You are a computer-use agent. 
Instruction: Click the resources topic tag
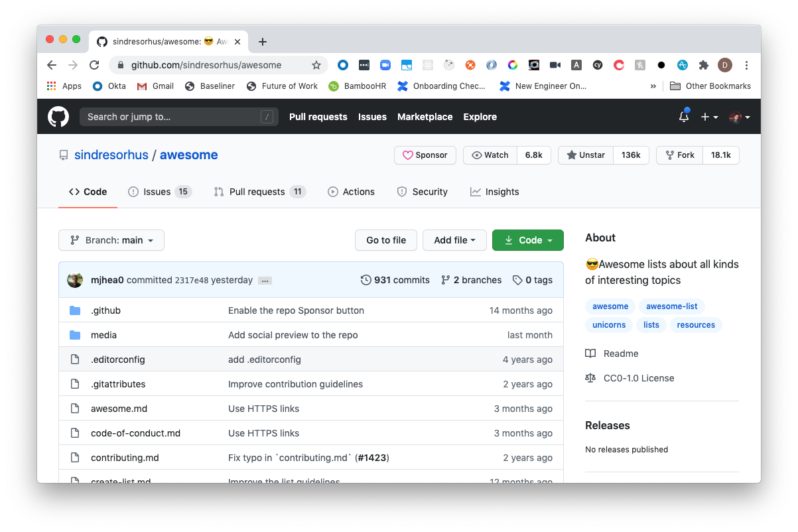pyautogui.click(x=696, y=325)
